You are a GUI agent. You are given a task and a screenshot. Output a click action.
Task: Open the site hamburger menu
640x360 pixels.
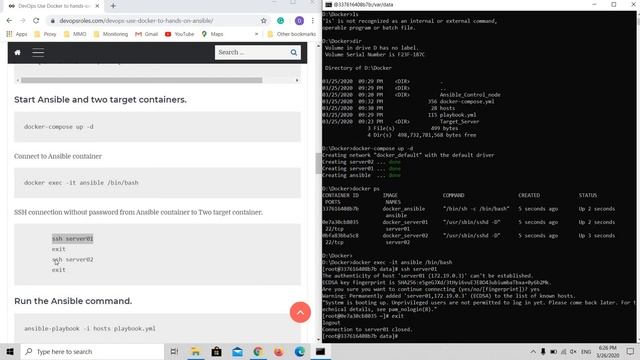tap(38, 53)
